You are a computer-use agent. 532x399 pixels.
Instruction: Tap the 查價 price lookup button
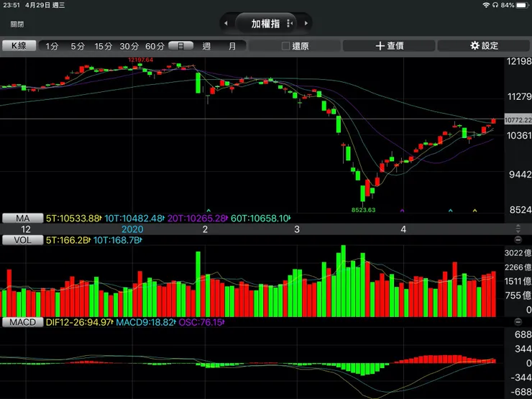(389, 46)
